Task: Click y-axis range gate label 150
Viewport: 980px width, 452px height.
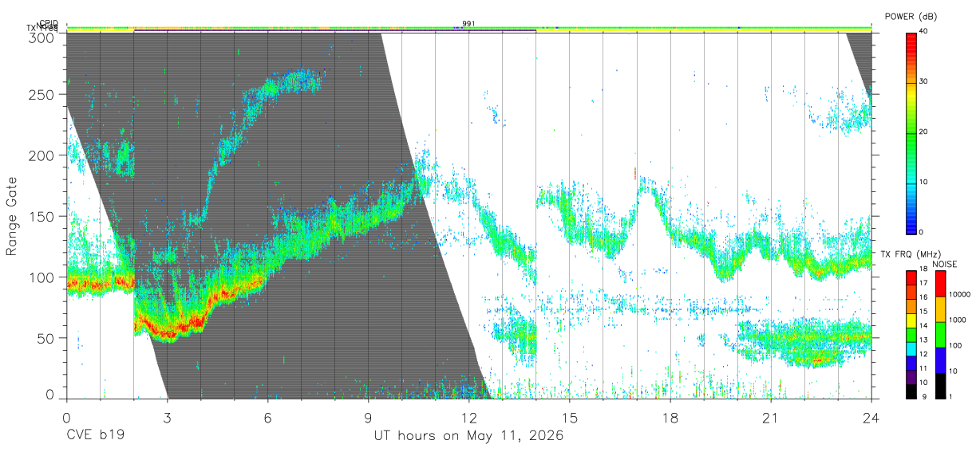Action: coord(40,216)
